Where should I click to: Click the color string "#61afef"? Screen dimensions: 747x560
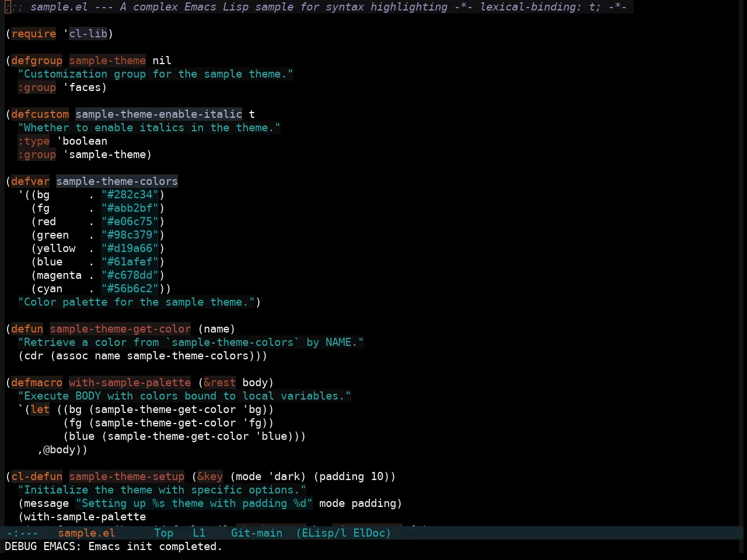point(130,262)
